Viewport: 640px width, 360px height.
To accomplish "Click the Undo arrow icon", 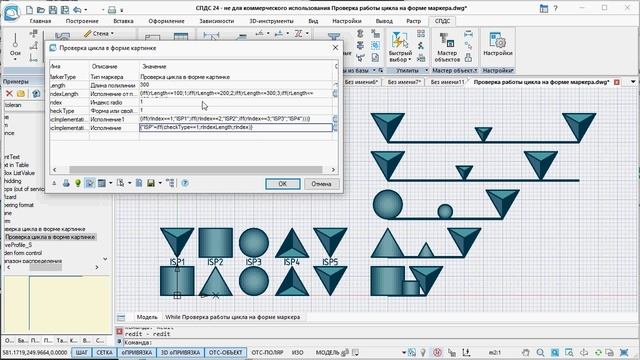I will pyautogui.click(x=77, y=9).
